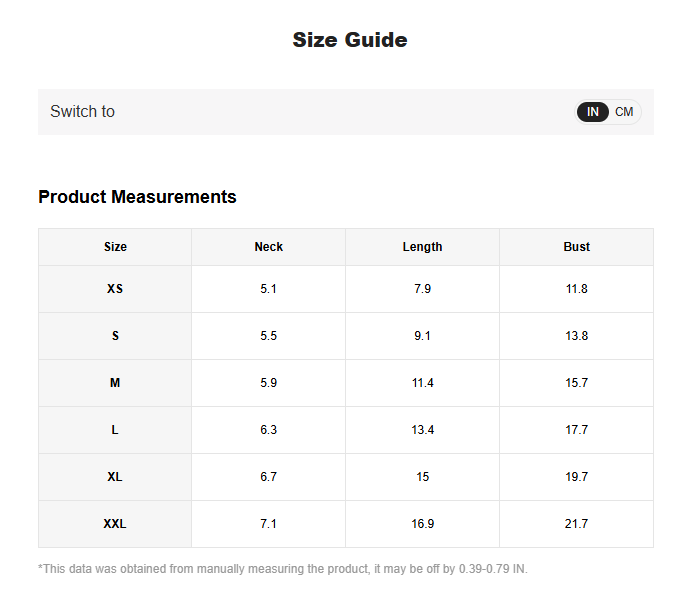This screenshot has width=688, height=590.
Task: Click the M length value 11.4
Action: click(x=422, y=383)
